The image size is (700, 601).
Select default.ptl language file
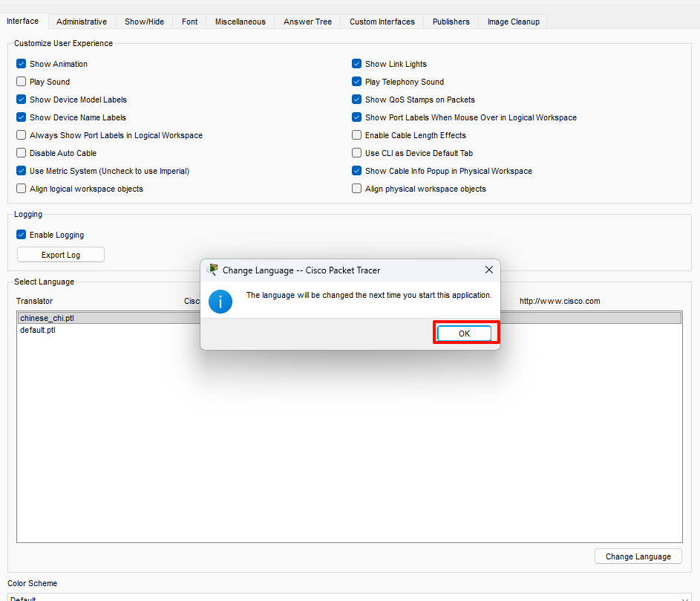click(350, 330)
